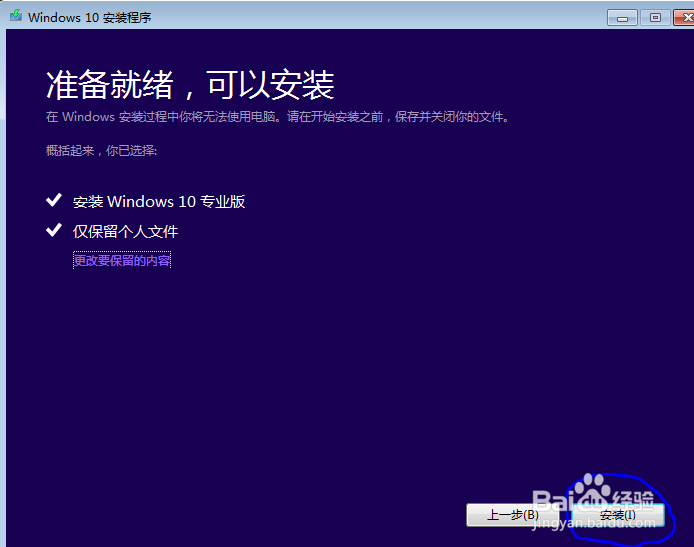
Task: Select the text 安装 Windows 10 专业版
Action: 159,202
